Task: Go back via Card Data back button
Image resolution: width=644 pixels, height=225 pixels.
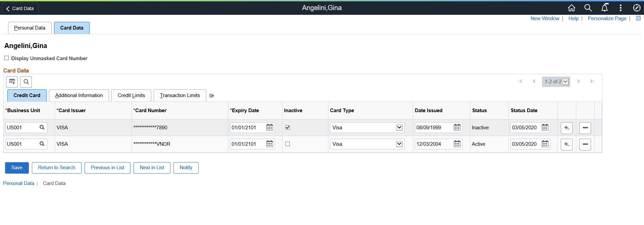Action: pos(20,8)
